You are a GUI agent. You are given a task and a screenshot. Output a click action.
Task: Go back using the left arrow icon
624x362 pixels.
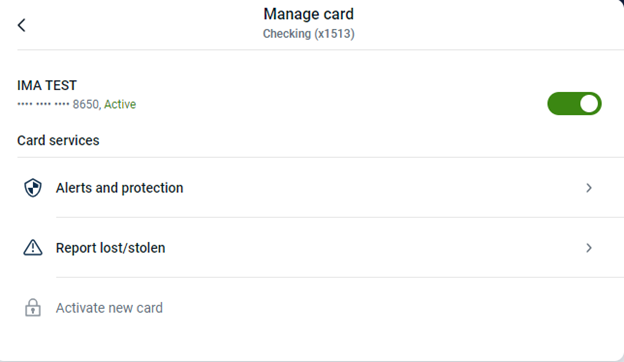pyautogui.click(x=21, y=25)
